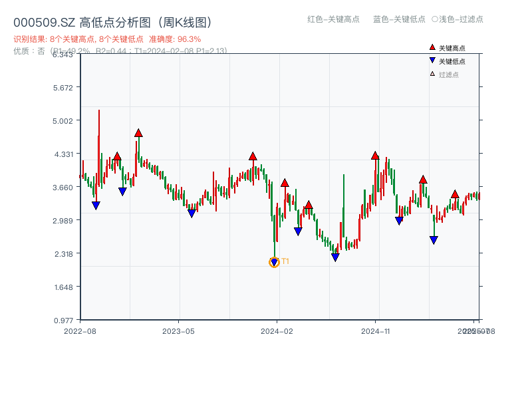
Task: Click the orange-circled T1 low point marker
Action: [x=274, y=262]
